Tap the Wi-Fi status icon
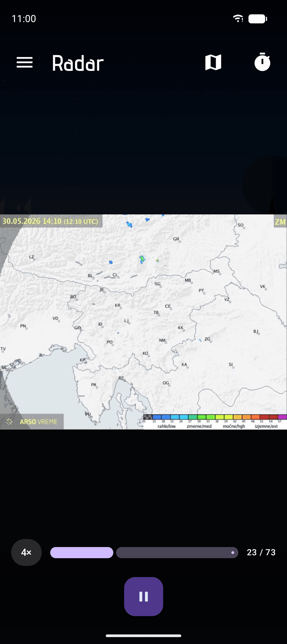Viewport: 287px width, 644px height. click(238, 19)
